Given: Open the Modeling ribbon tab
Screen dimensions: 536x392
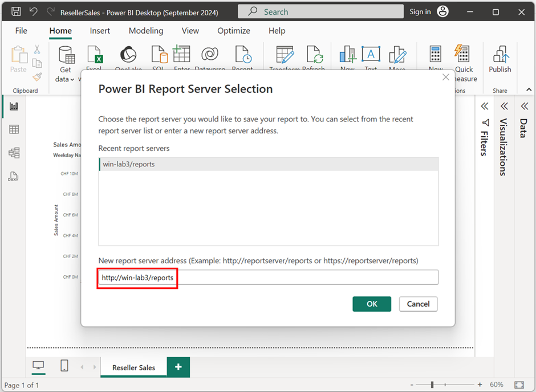Looking at the screenshot, I should (146, 31).
